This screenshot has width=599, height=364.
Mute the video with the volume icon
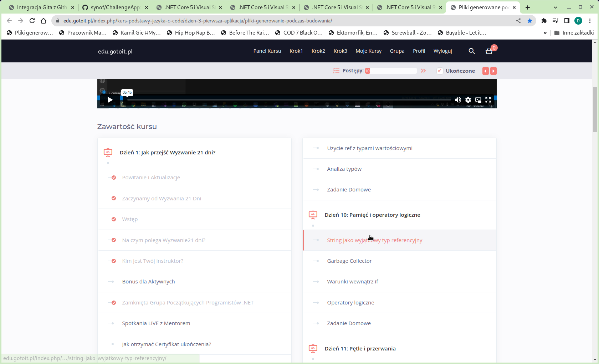point(458,100)
